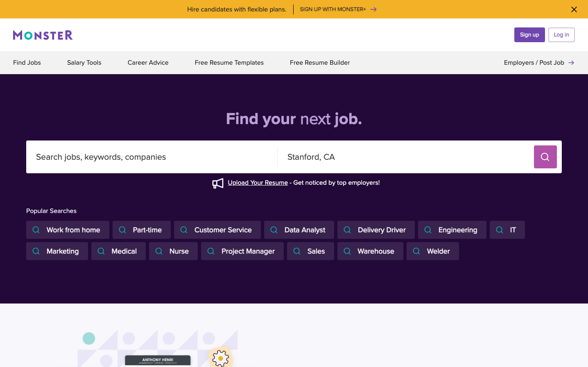Click the arrow beside Employers / Post Job
This screenshot has height=367, width=588.
point(571,63)
